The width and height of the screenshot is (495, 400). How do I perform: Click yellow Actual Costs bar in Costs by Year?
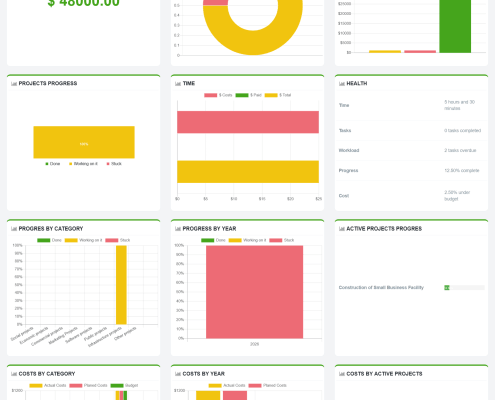pos(208,395)
